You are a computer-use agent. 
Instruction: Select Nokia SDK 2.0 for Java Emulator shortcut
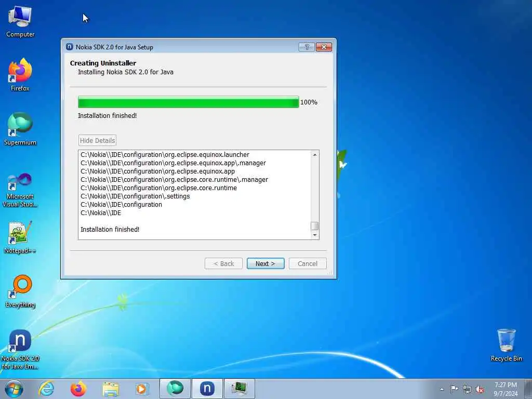20,350
